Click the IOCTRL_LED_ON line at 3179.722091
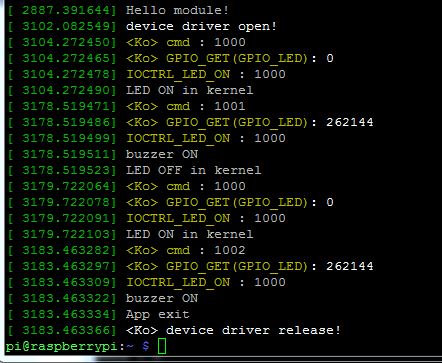This screenshot has width=442, height=363. click(206, 218)
